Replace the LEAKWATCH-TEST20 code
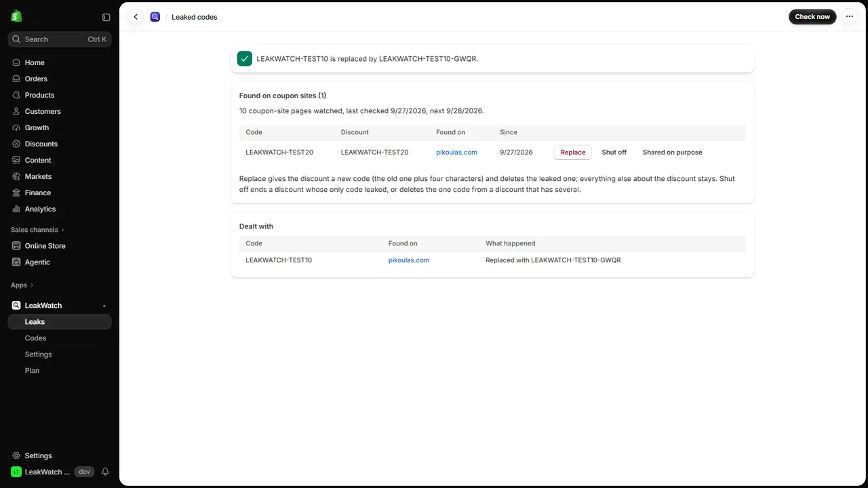This screenshot has height=488, width=868. coord(573,152)
